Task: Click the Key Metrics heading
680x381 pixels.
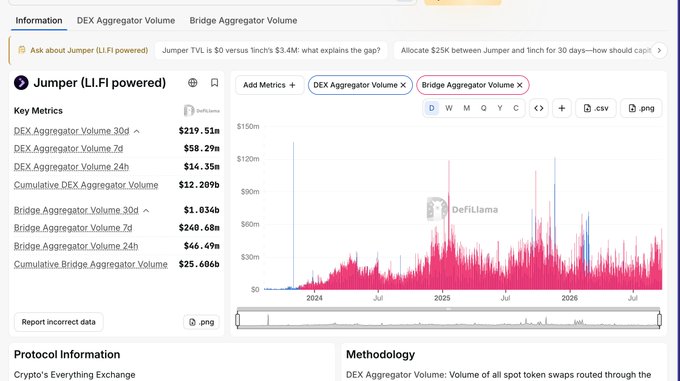Action: click(x=38, y=111)
